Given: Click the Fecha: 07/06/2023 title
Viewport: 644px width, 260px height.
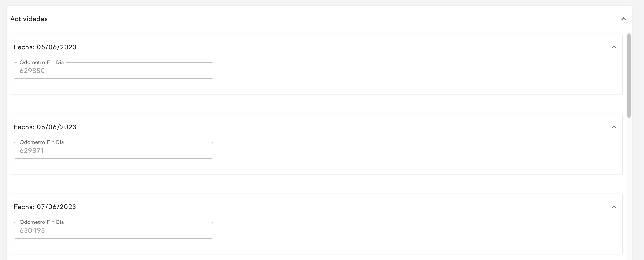Looking at the screenshot, I should (x=45, y=207).
